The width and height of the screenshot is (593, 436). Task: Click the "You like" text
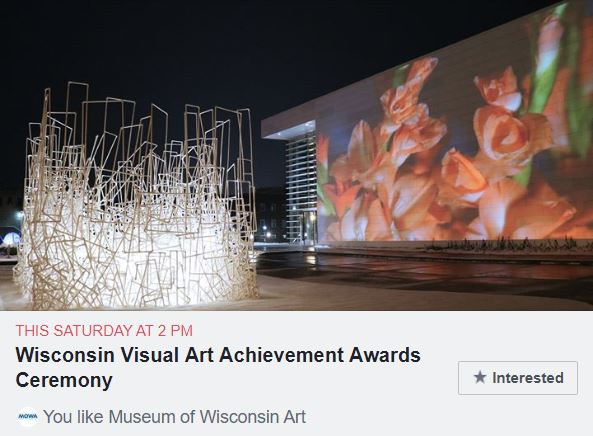(x=73, y=417)
